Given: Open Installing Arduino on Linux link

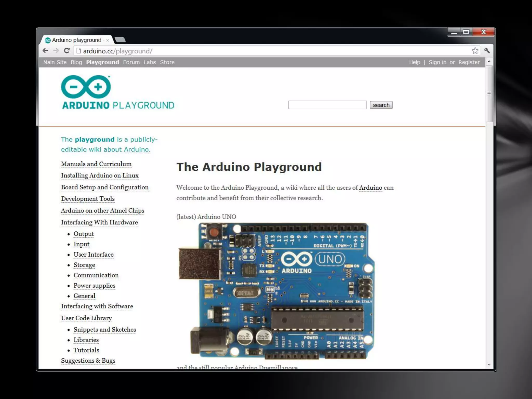Looking at the screenshot, I should (100, 176).
